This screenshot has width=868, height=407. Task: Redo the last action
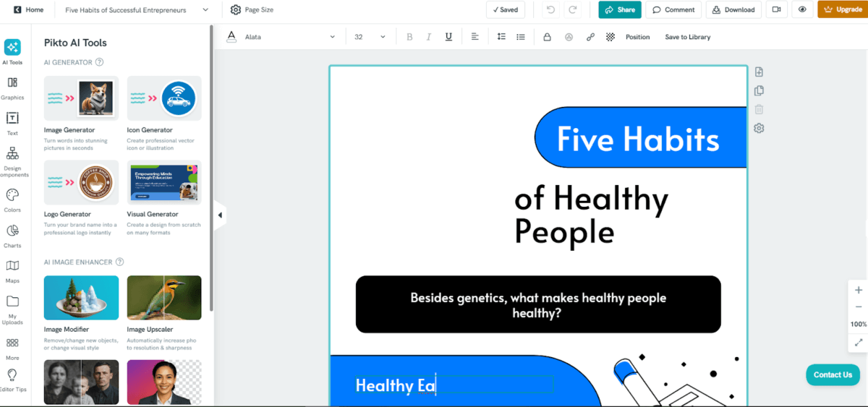click(573, 10)
